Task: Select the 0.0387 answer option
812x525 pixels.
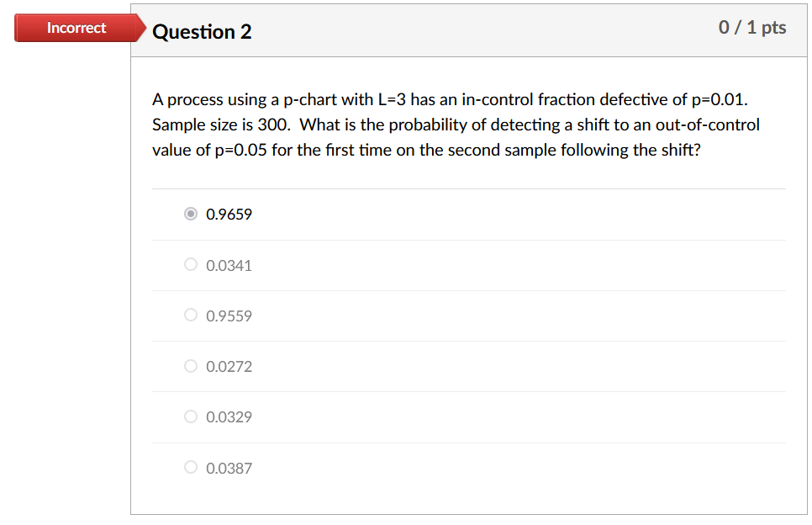Action: pyautogui.click(x=191, y=468)
